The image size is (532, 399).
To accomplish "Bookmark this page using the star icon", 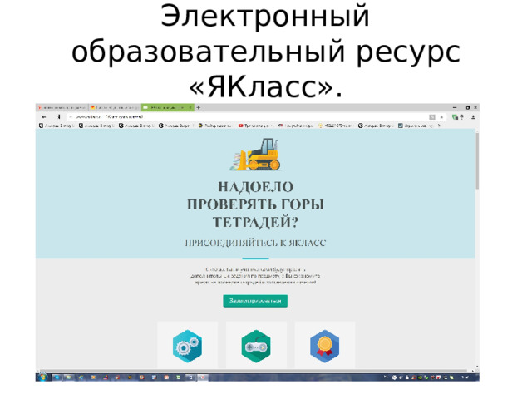I will (x=441, y=117).
